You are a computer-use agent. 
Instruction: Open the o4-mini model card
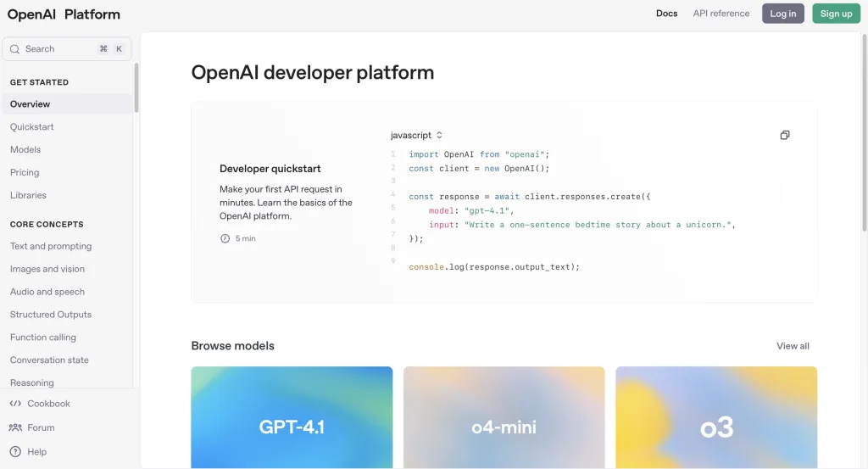(x=504, y=417)
